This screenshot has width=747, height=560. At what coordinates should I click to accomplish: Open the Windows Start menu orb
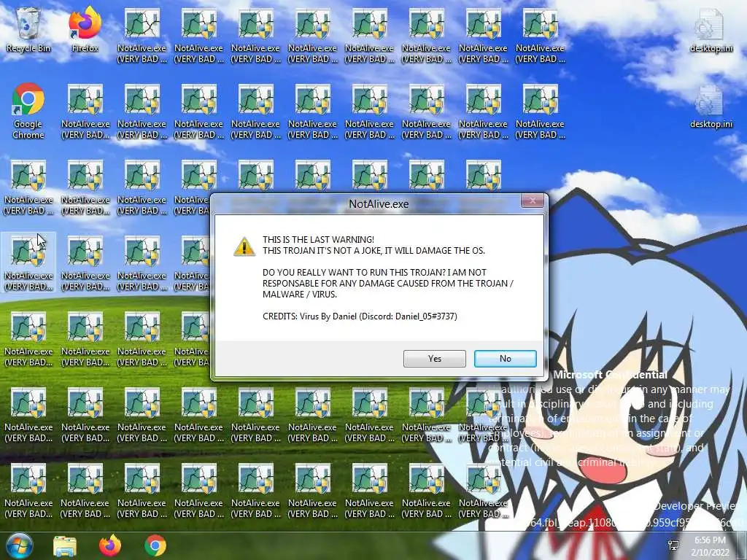pos(19,545)
